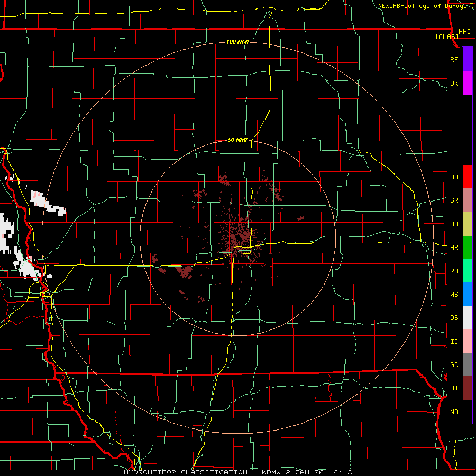Click the 'IC' legend label
The image size is (476, 476).
[454, 342]
